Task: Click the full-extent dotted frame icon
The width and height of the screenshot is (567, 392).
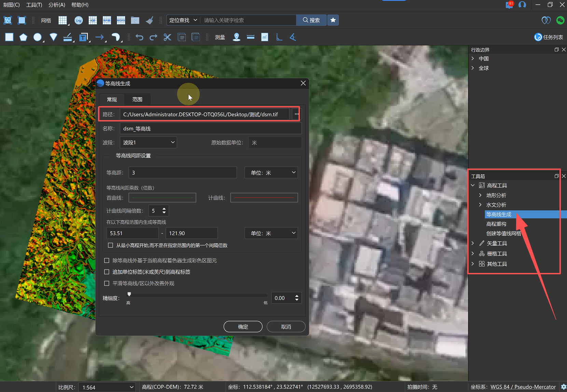Action: (8, 20)
